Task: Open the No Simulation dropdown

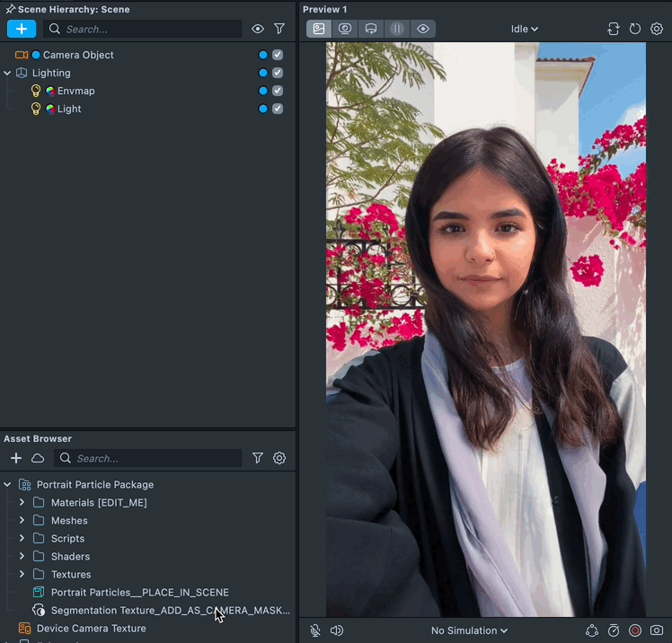Action: pyautogui.click(x=469, y=630)
